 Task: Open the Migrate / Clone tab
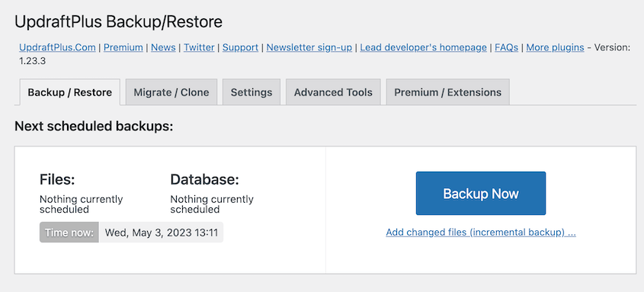pos(171,92)
